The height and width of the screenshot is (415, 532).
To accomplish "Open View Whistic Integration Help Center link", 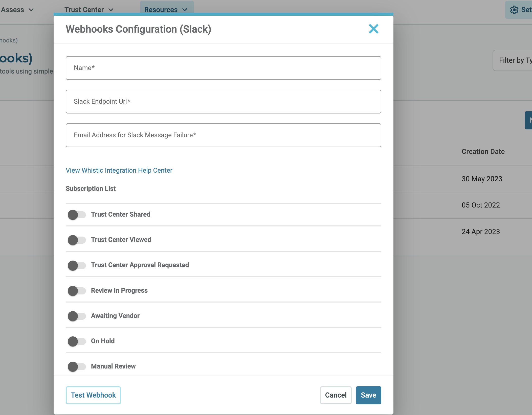I will pyautogui.click(x=119, y=170).
